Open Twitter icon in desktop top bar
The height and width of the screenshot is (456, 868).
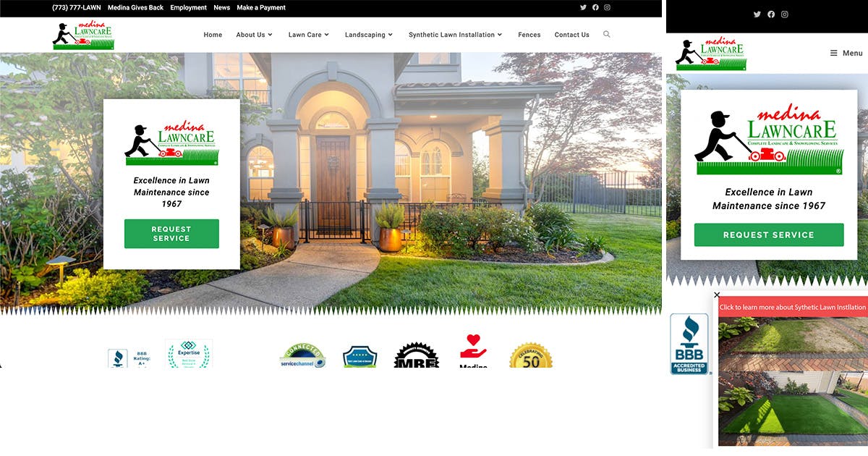tap(584, 7)
